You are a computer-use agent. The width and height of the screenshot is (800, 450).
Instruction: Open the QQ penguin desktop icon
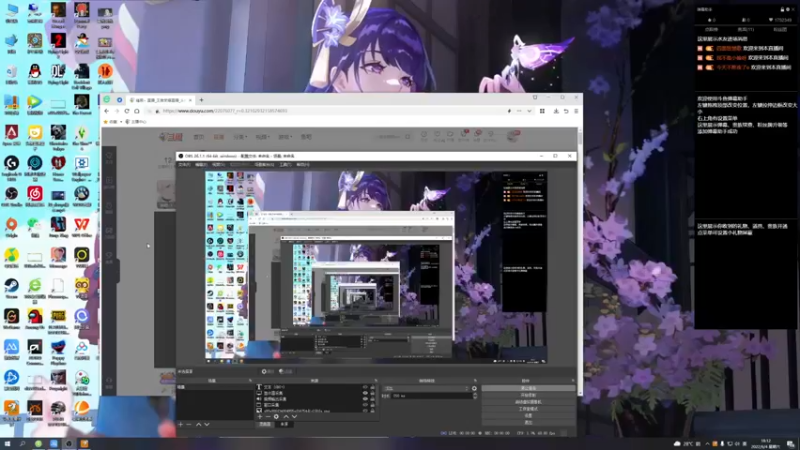click(35, 71)
